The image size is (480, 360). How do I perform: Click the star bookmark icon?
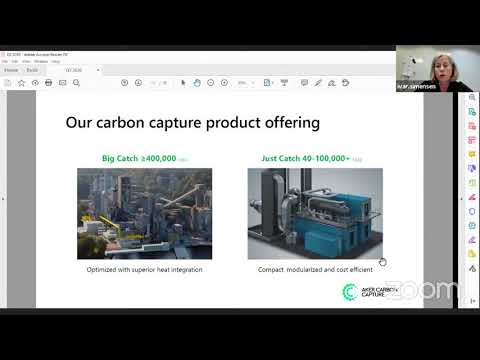click(21, 83)
